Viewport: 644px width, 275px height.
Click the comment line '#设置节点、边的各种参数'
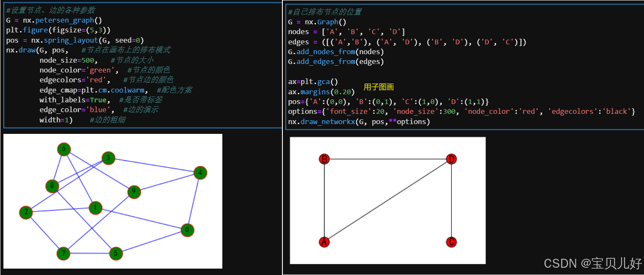[x=51, y=10]
